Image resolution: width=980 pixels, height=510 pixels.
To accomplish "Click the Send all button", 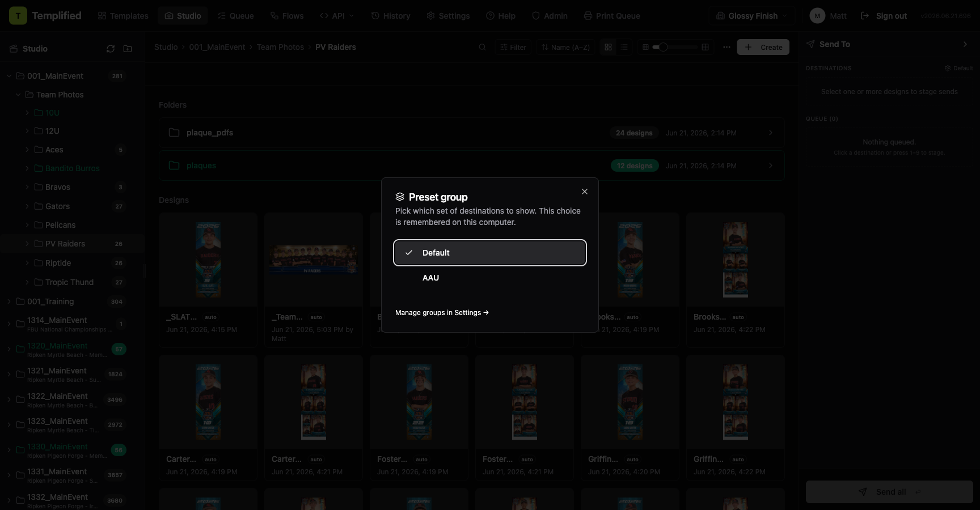I will click(889, 492).
